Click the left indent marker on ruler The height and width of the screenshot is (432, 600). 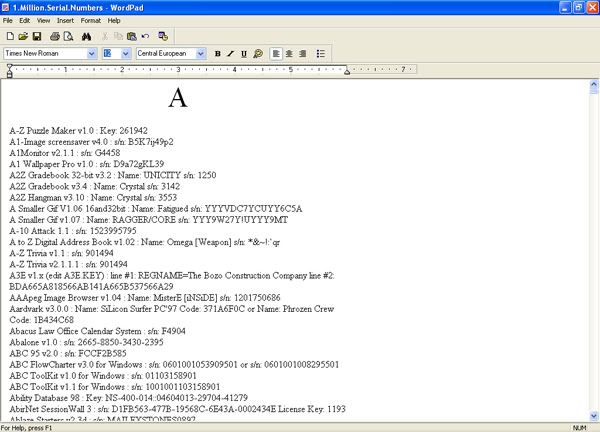10,71
